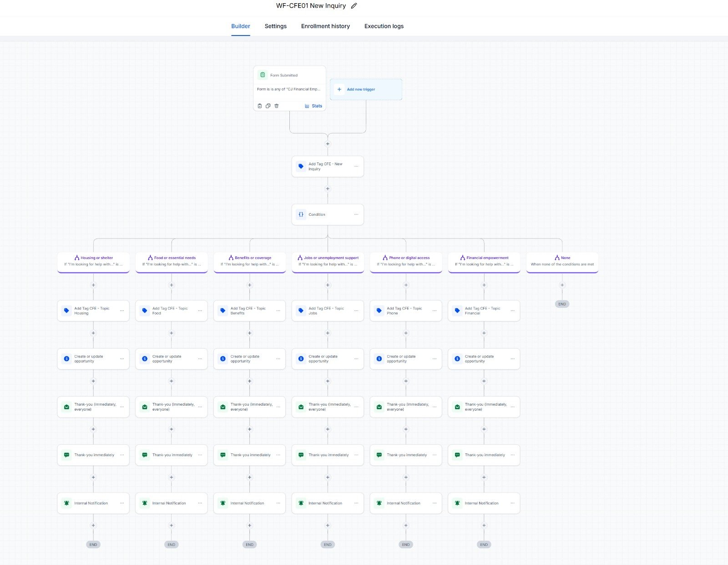This screenshot has height=565, width=728.
Task: Select the Benefits or coverage branch label
Action: [x=253, y=258]
